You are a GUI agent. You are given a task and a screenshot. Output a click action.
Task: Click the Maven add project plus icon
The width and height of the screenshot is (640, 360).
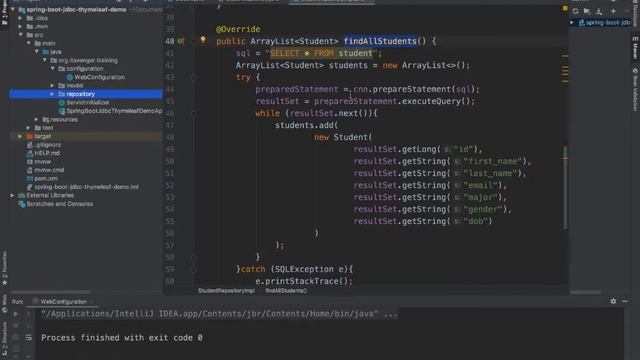click(613, 11)
